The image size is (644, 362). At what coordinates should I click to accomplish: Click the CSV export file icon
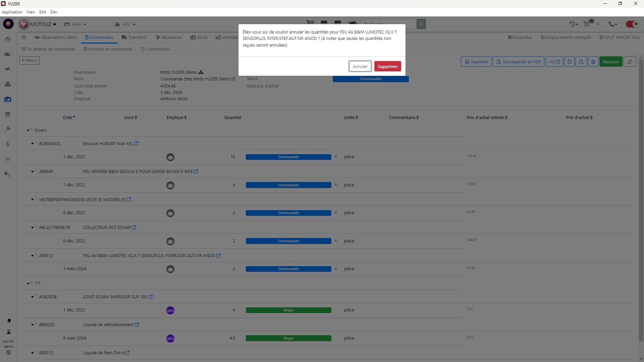click(581, 62)
